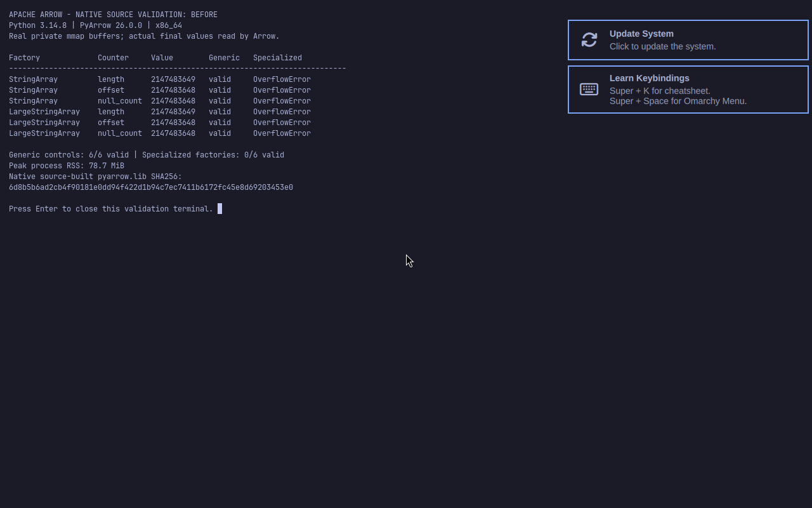Click 'Peak process RSS: 78.7 MiB' line

(67, 166)
